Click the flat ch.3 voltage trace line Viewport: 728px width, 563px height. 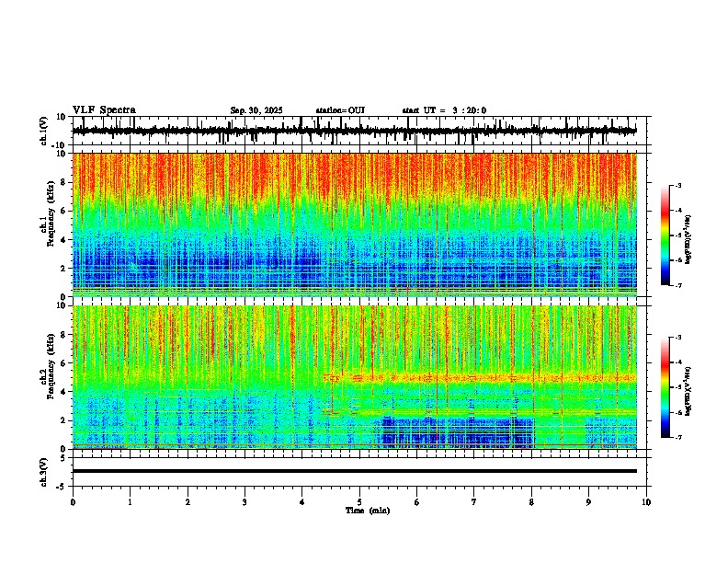pyautogui.click(x=355, y=471)
